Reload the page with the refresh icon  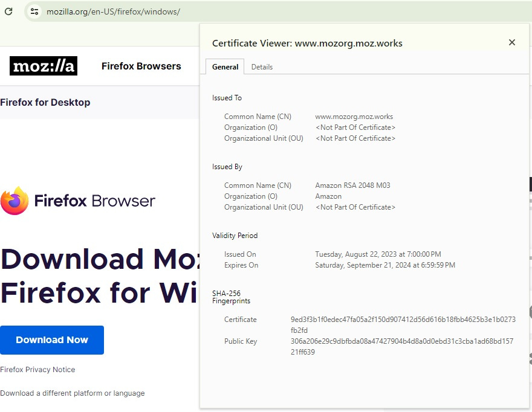click(x=8, y=11)
